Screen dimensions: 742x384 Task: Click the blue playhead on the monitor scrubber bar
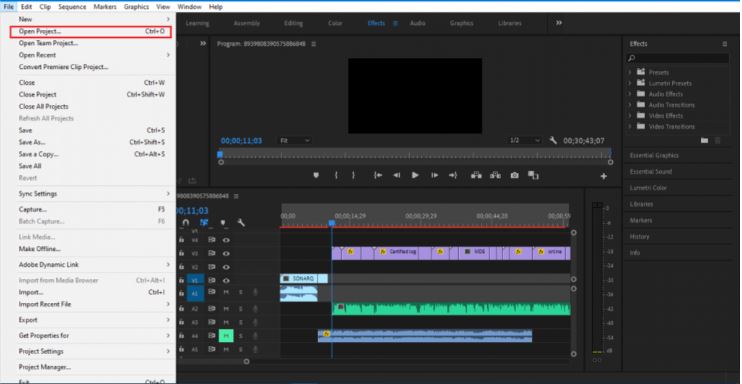coord(220,154)
